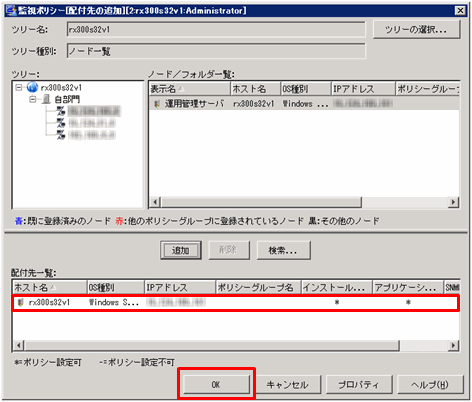Click 配付先一覧 scroll right arrow
Screen dimensions: 472x402
pos(453,345)
